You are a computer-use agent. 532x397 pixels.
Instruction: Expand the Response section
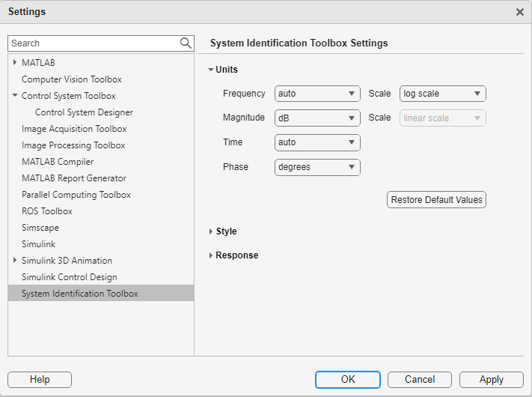point(211,255)
